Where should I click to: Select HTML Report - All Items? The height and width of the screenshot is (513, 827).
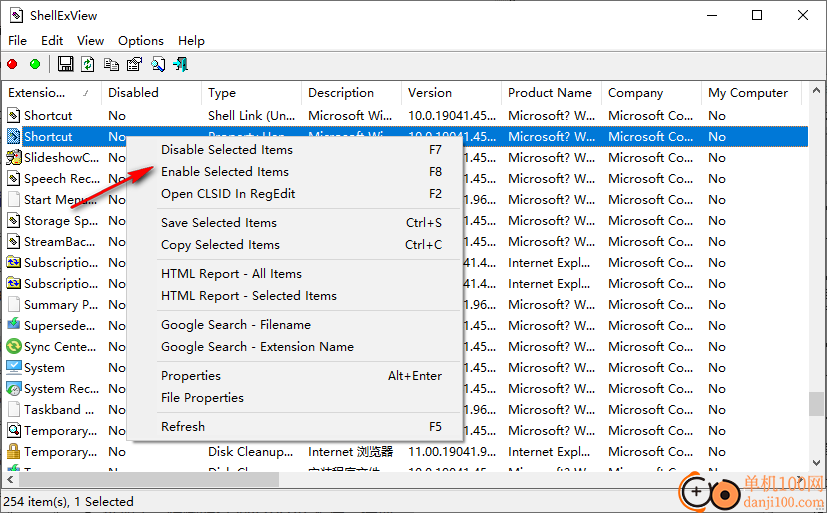(295, 274)
